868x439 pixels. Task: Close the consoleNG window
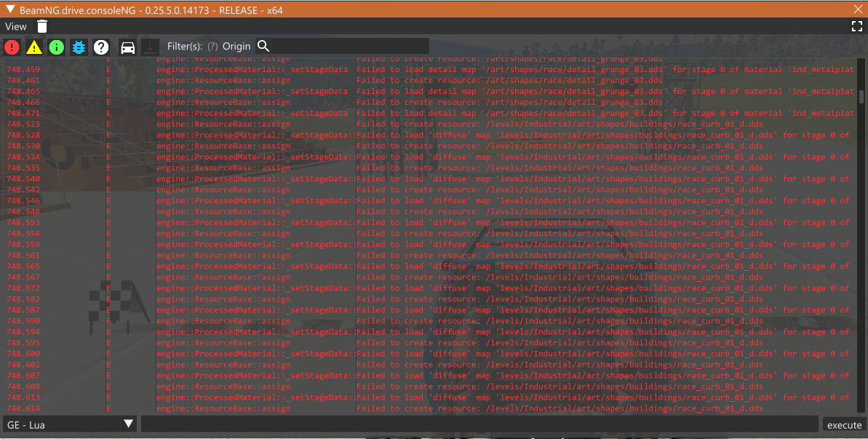click(858, 9)
